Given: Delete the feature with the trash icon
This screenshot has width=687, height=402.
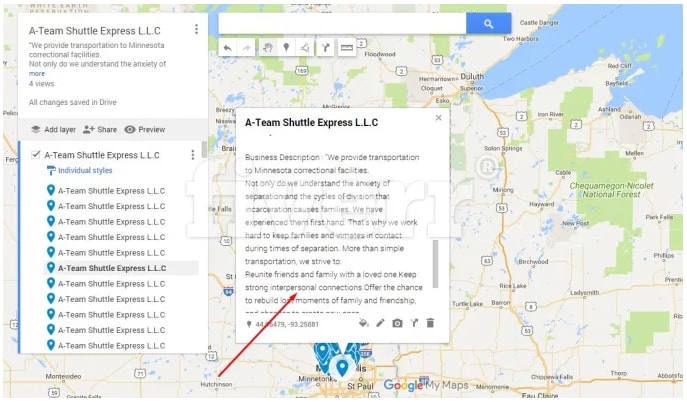Looking at the screenshot, I should 430,324.
